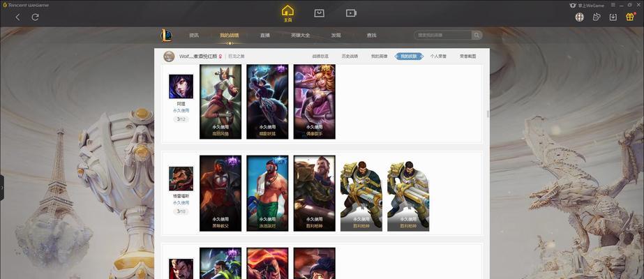Image resolution: width=644 pixels, height=279 pixels.
Task: Reload the page with the refresh icon
Action: [x=36, y=17]
